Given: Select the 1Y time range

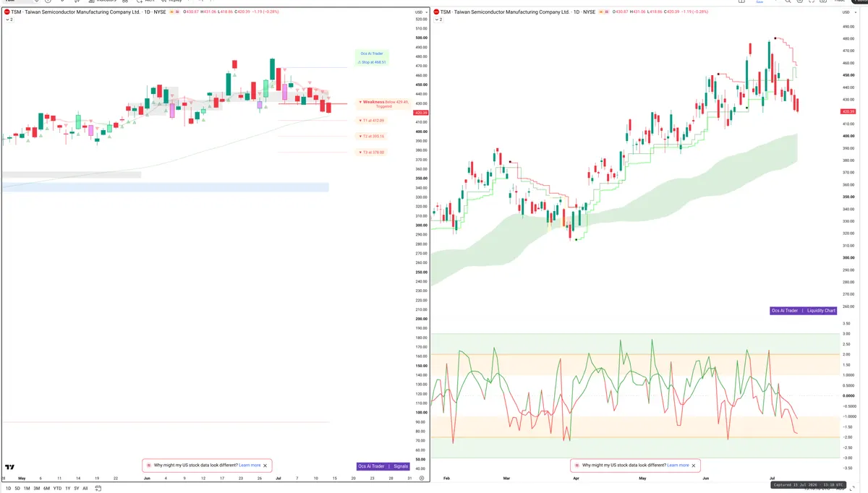Looking at the screenshot, I should coord(68,489).
